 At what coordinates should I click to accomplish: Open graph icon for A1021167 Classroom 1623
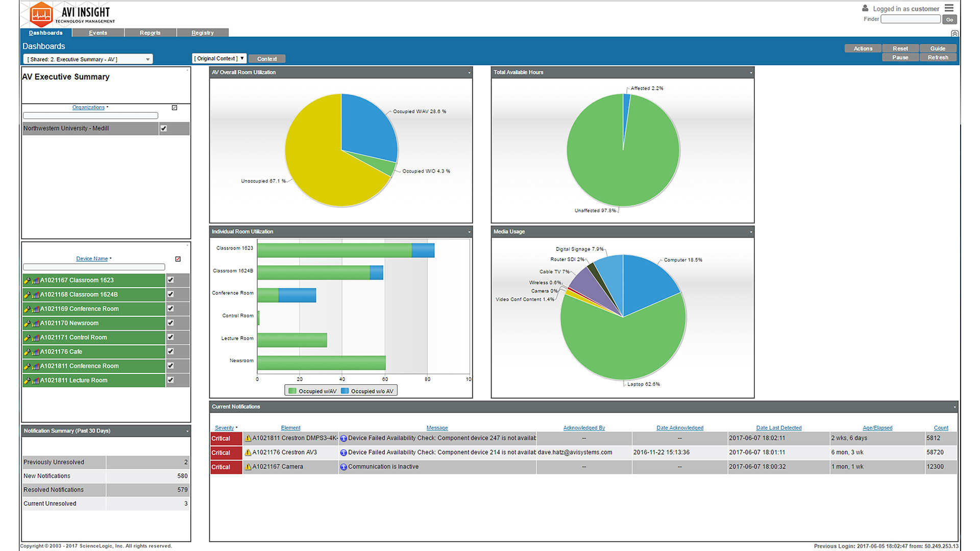pos(35,280)
